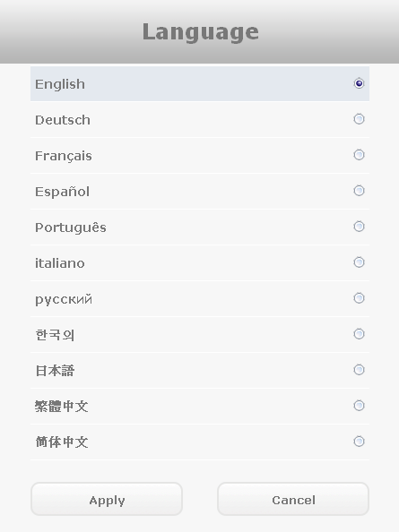The image size is (399, 532).
Task: Select the Español radio button
Action: pyautogui.click(x=359, y=191)
